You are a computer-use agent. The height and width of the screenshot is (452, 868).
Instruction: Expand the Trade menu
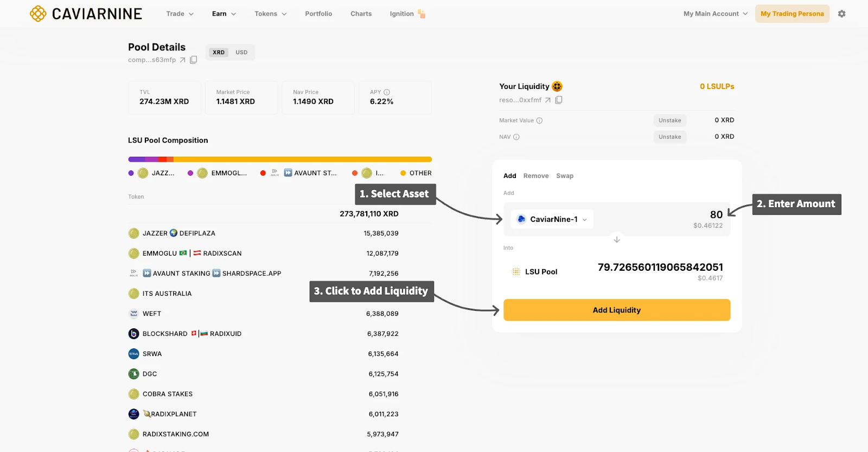(180, 14)
